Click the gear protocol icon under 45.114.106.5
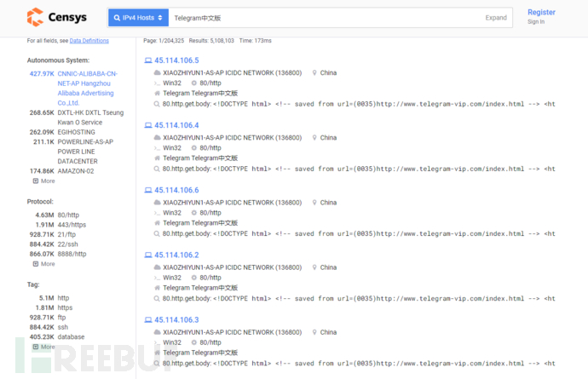This screenshot has height=379, width=588. pos(194,83)
